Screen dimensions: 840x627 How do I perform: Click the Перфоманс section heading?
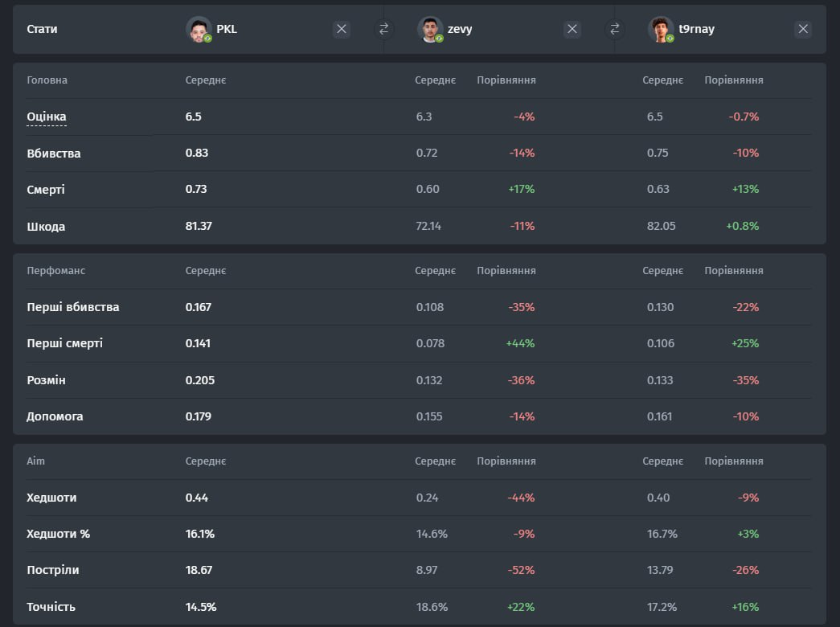(x=55, y=271)
